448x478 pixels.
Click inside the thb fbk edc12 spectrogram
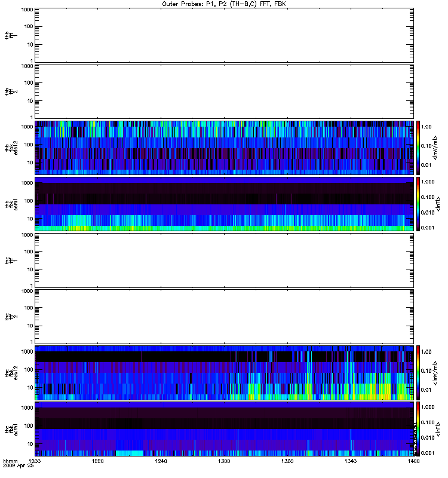tap(224, 148)
